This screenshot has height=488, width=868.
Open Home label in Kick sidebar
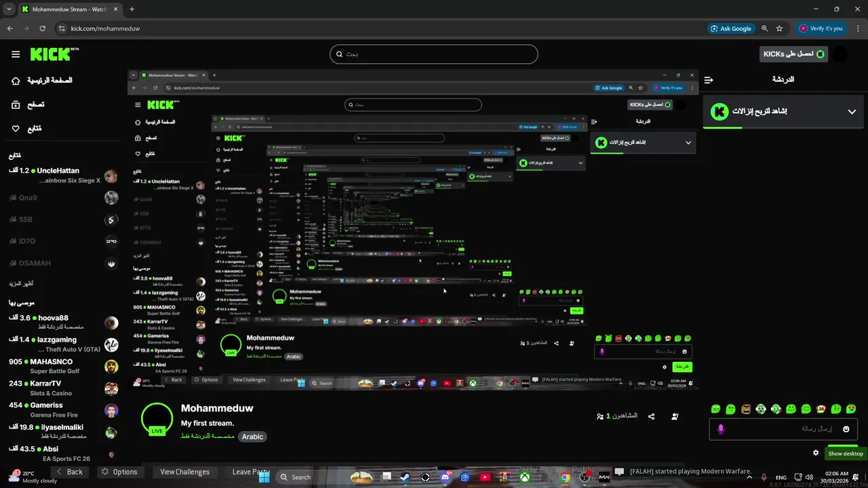coord(50,81)
